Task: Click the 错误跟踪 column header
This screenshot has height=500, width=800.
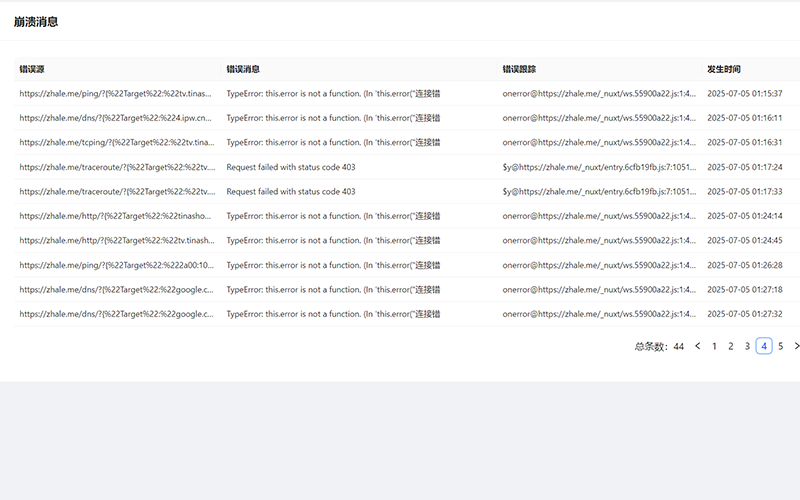Action: pos(519,69)
